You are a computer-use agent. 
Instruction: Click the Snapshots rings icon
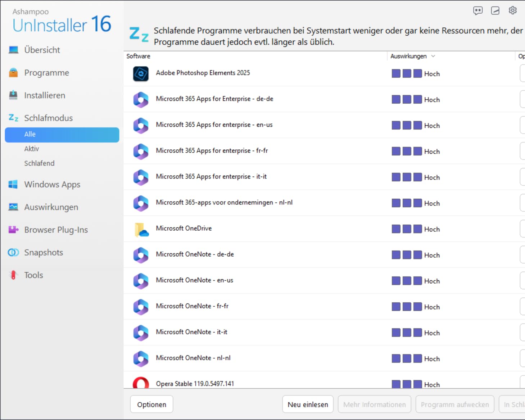(13, 253)
